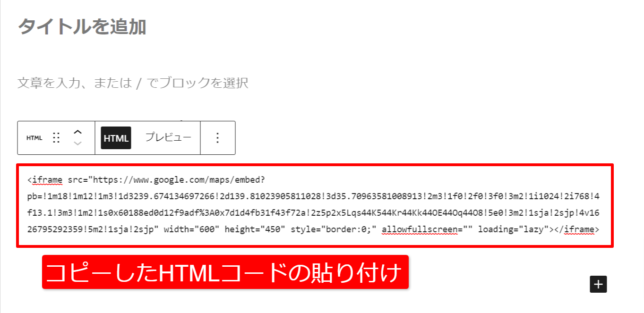644x313 pixels.
Task: Select the dark HTML tab button
Action: click(116, 138)
